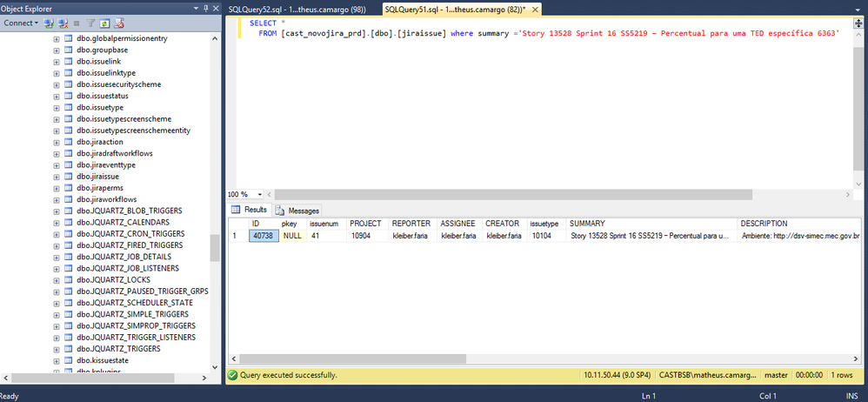Image resolution: width=868 pixels, height=402 pixels.
Task: Select the cell with ID 40738
Action: click(264, 235)
